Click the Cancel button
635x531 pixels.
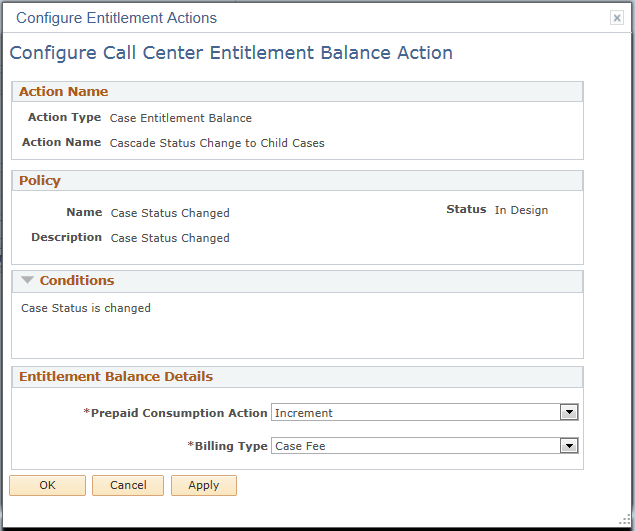(128, 485)
